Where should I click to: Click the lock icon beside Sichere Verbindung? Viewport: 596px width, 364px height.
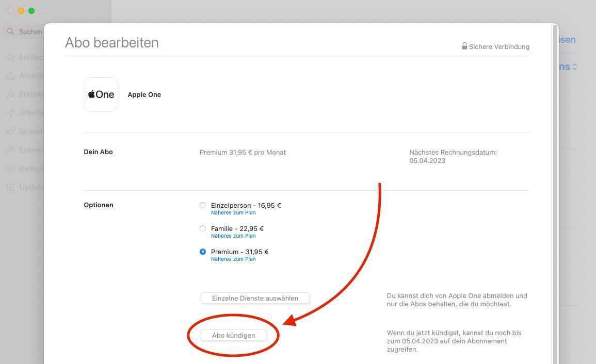tap(464, 46)
